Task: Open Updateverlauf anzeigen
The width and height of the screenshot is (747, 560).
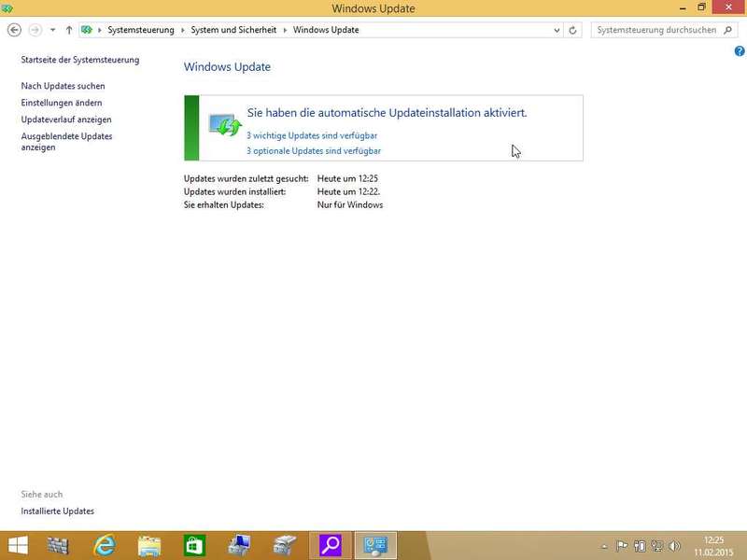Action: click(66, 119)
